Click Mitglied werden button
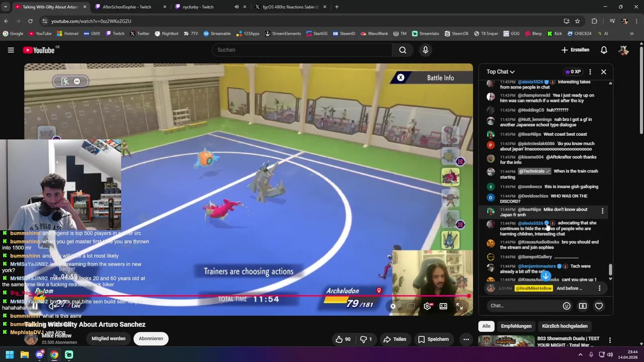644x362 pixels. 108,339
